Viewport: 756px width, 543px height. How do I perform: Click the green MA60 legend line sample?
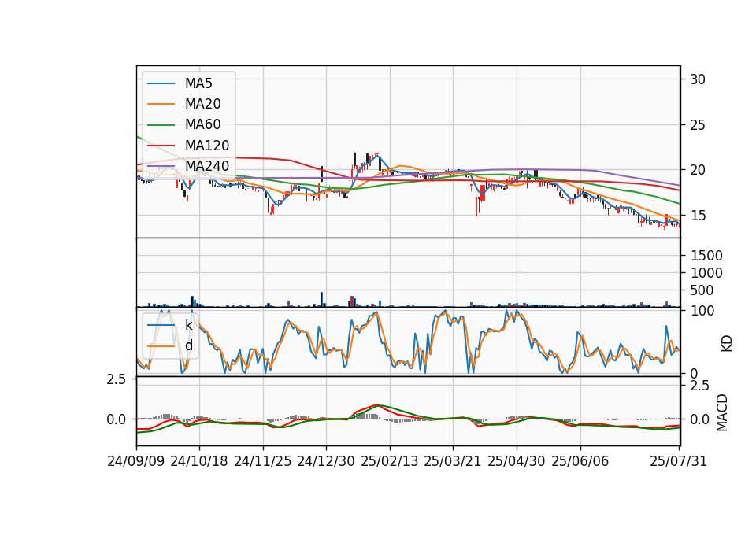click(x=161, y=125)
